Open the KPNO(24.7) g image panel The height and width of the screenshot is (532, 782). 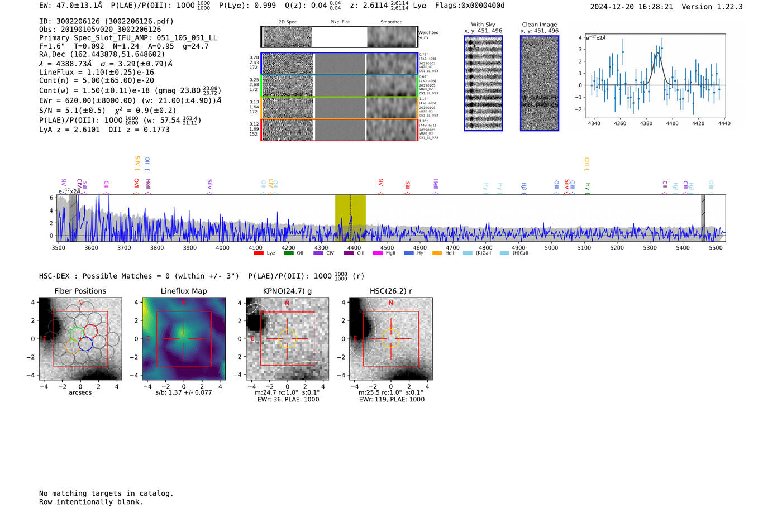287,339
